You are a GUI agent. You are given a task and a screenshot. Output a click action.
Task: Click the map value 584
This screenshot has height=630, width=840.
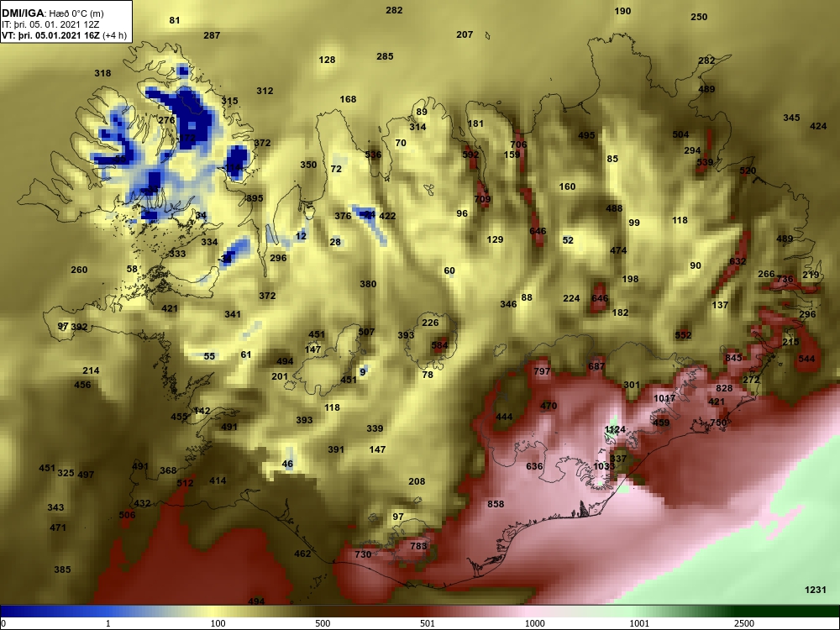[x=439, y=345]
